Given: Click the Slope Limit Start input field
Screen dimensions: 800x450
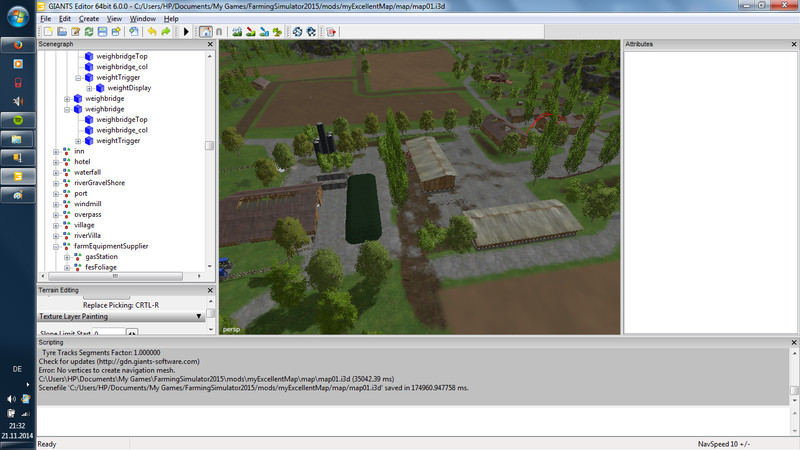Looking at the screenshot, I should pyautogui.click(x=108, y=332).
